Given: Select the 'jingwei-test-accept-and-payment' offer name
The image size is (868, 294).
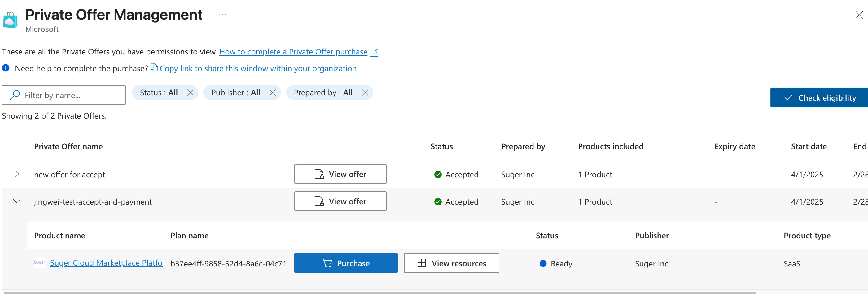Looking at the screenshot, I should [93, 202].
